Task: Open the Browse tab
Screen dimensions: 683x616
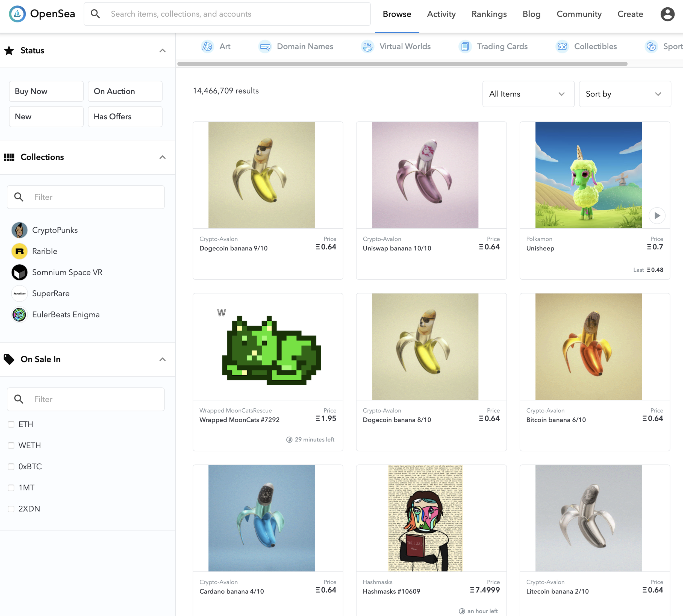Action: coord(397,14)
